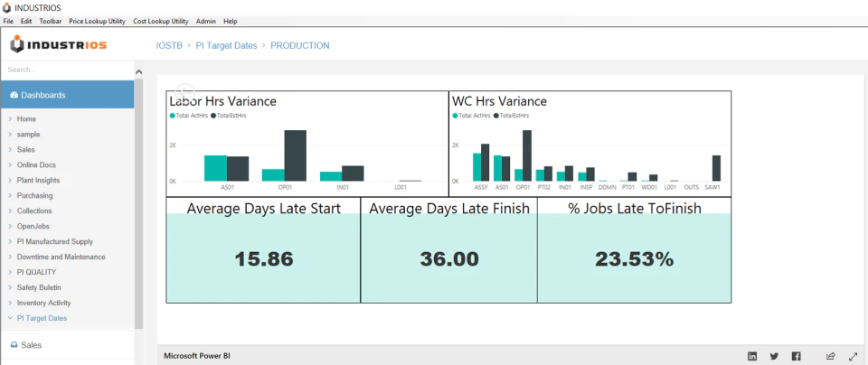The height and width of the screenshot is (365, 868).
Task: Go to IOSTB breadcrumb link
Action: 169,45
